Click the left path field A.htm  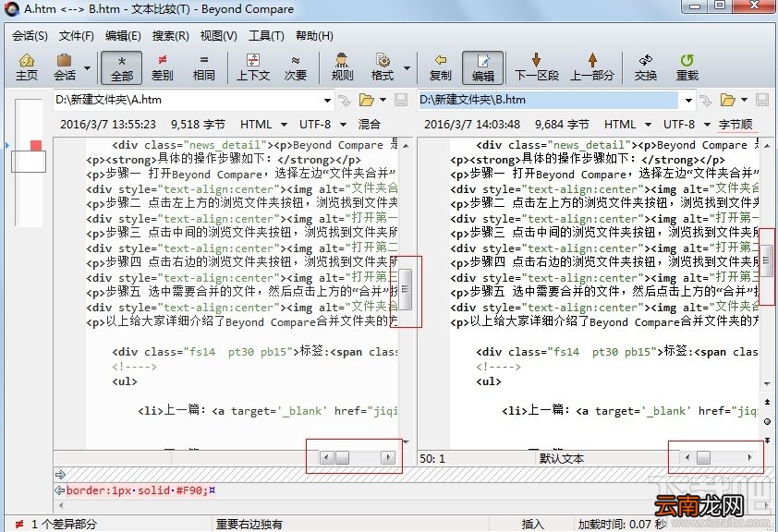[x=188, y=100]
